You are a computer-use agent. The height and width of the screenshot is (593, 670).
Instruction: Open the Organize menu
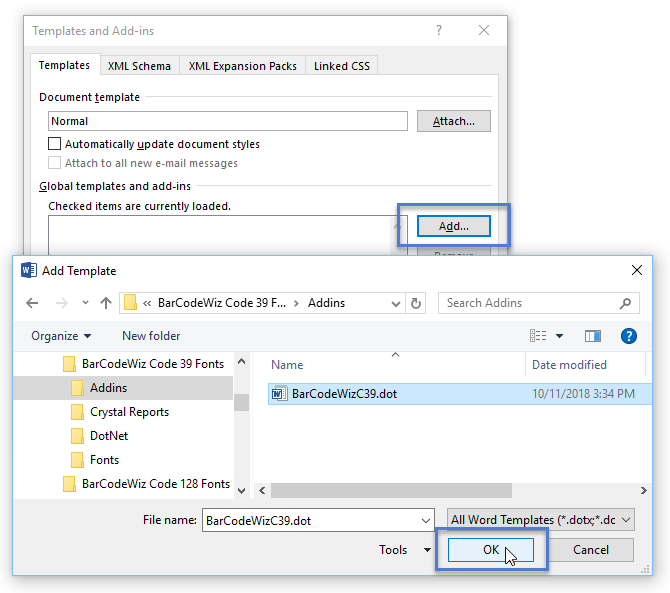[x=61, y=336]
